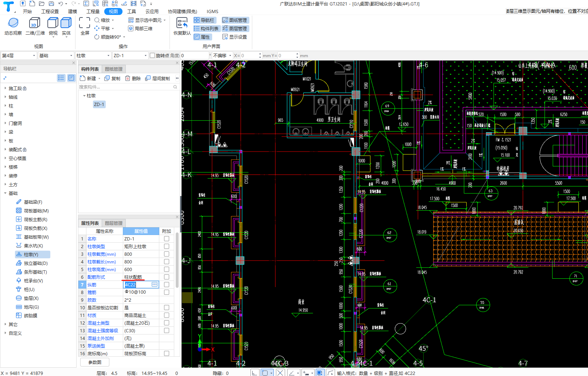Click the 平移 pan tool
The height and width of the screenshot is (376, 588).
104,28
